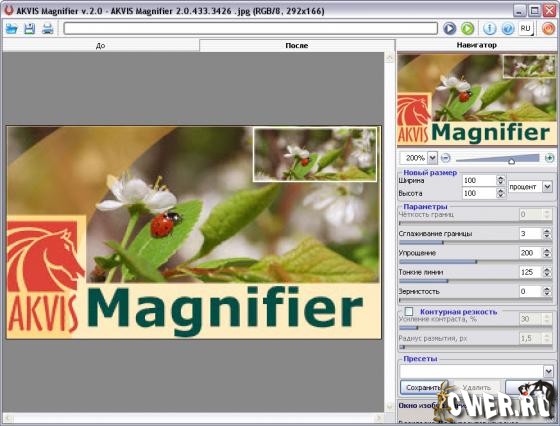Screen dimensions: 560x426
Task: Change language RU button
Action: [x=526, y=28]
